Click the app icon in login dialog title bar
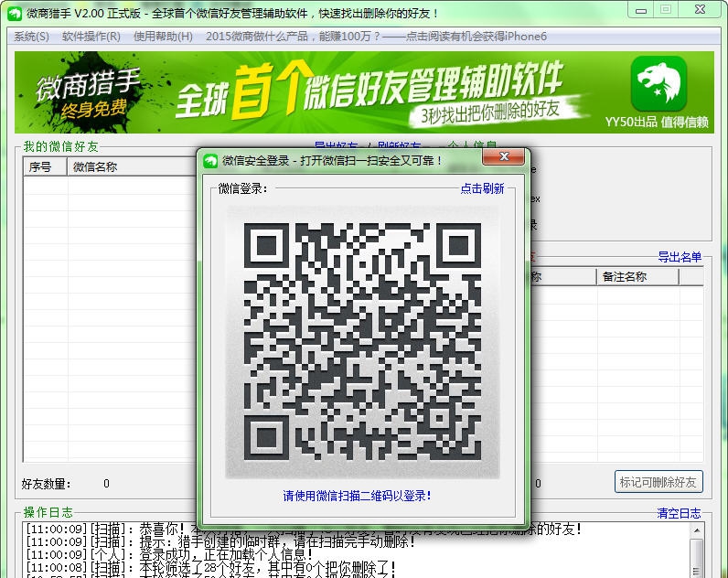 pyautogui.click(x=210, y=161)
